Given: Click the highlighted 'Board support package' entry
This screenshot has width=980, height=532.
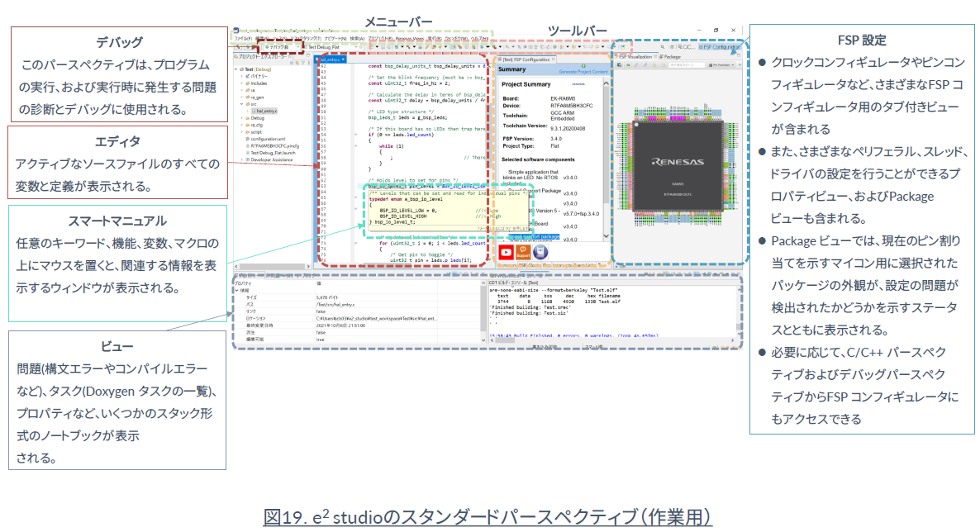Looking at the screenshot, I should point(533,237).
